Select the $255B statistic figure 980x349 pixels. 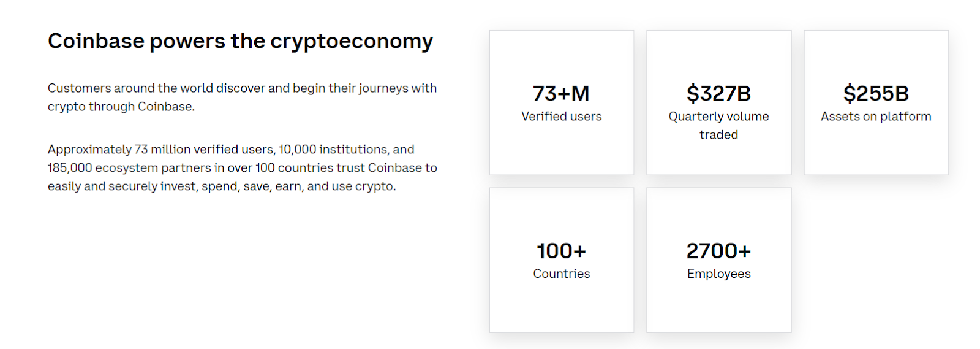(x=876, y=93)
